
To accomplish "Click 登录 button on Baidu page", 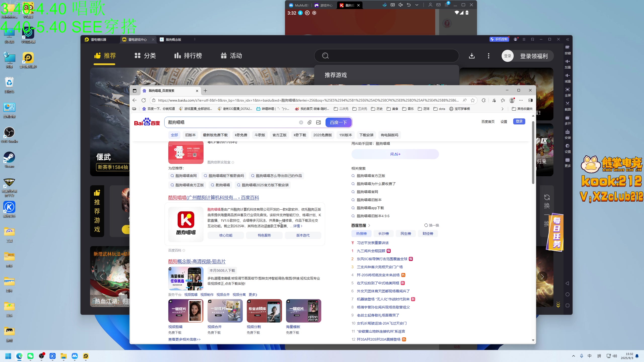I will click(x=519, y=121).
